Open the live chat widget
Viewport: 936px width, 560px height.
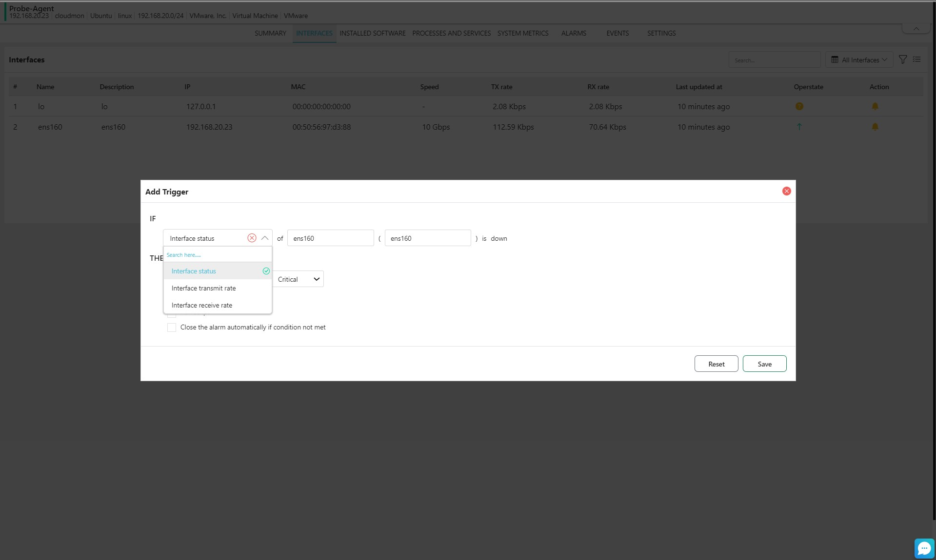coord(924,548)
